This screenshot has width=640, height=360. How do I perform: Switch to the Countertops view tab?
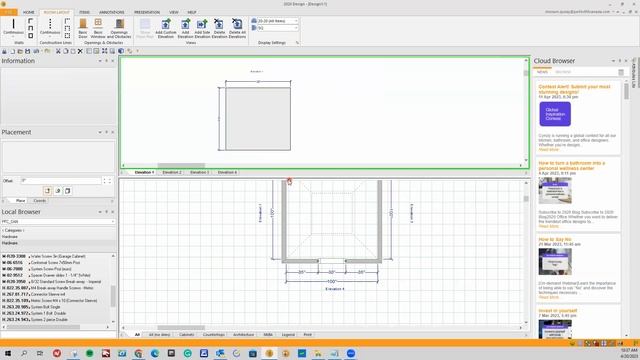(x=213, y=335)
